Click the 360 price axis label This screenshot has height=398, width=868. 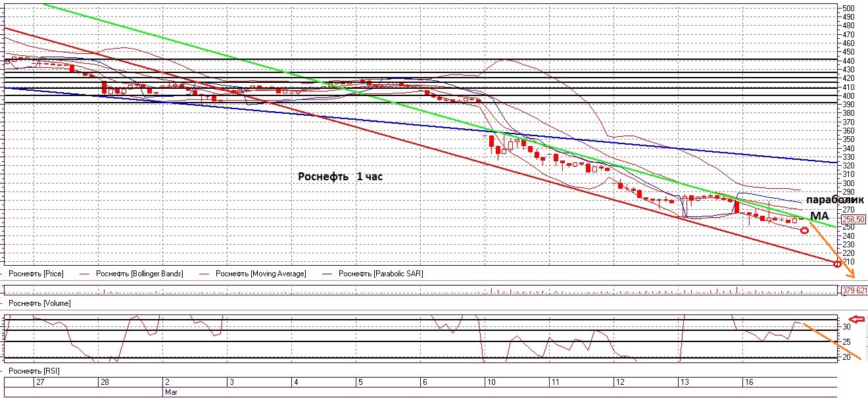coord(848,131)
